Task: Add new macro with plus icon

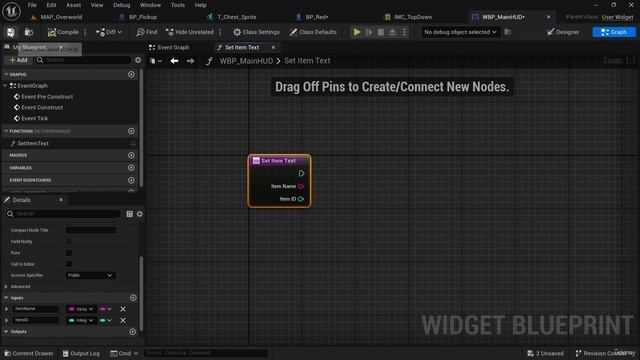Action: click(131, 155)
